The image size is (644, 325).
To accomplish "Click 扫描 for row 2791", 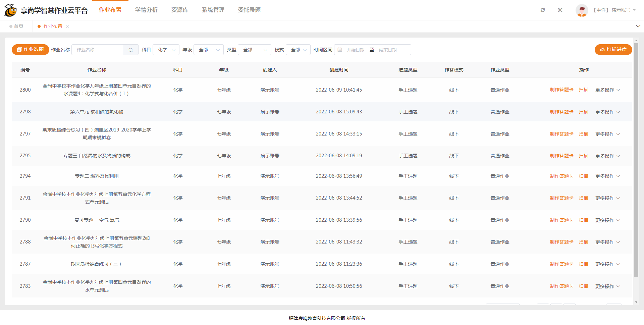I will (x=584, y=198).
